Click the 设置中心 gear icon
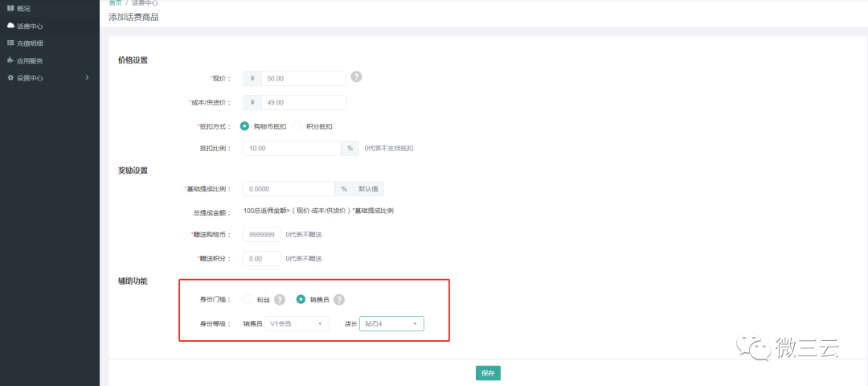The image size is (868, 386). [x=10, y=78]
